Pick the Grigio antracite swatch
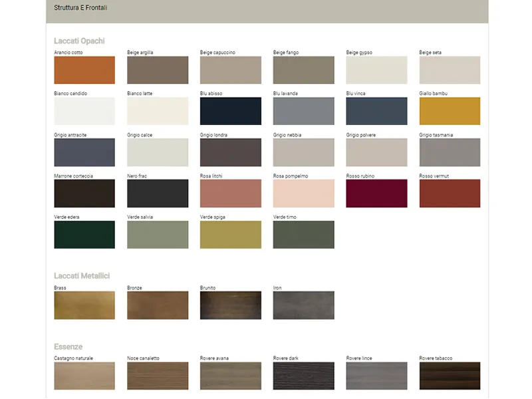Image resolution: width=532 pixels, height=399 pixels. [84, 152]
